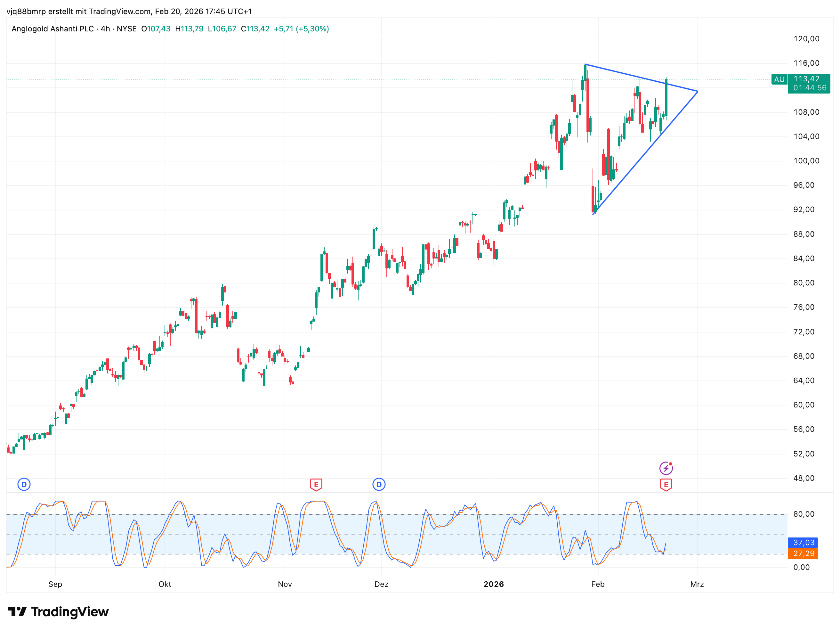Click the Okt label on time axis
Screen dimensions: 840x631
tap(165, 584)
